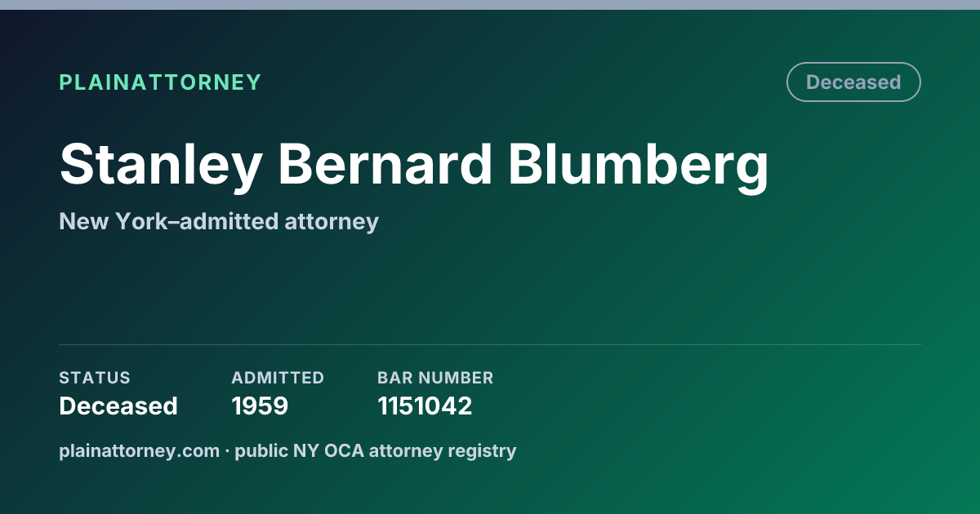Click the word attorney in the subtitle
The height and width of the screenshot is (514, 980).
pyautogui.click(x=337, y=222)
